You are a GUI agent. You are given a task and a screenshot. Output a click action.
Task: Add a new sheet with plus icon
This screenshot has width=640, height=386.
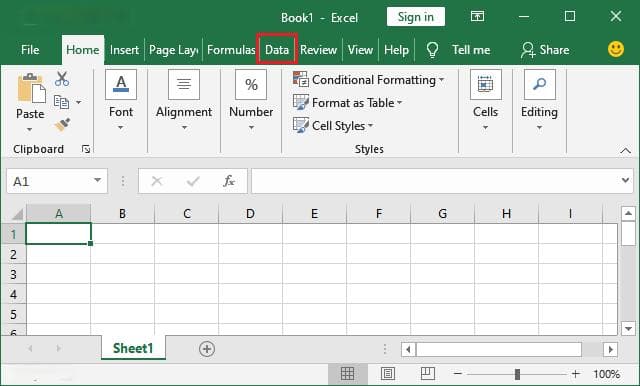point(207,349)
